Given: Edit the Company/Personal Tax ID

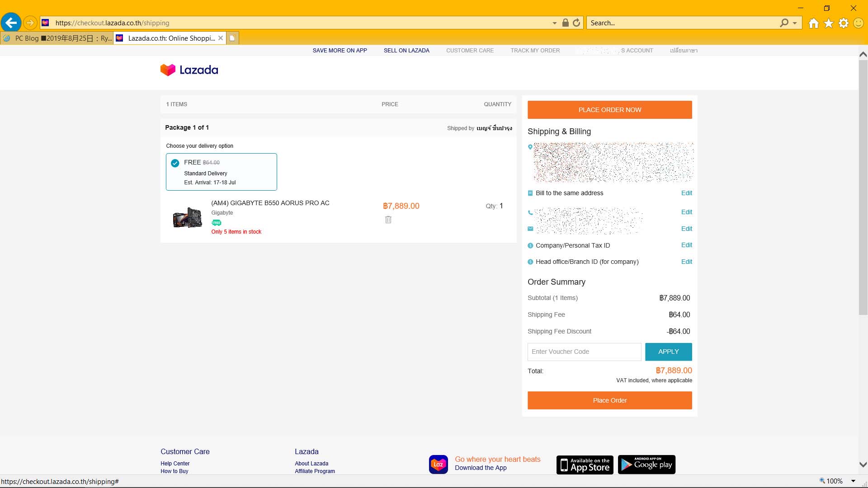Looking at the screenshot, I should click(x=686, y=245).
